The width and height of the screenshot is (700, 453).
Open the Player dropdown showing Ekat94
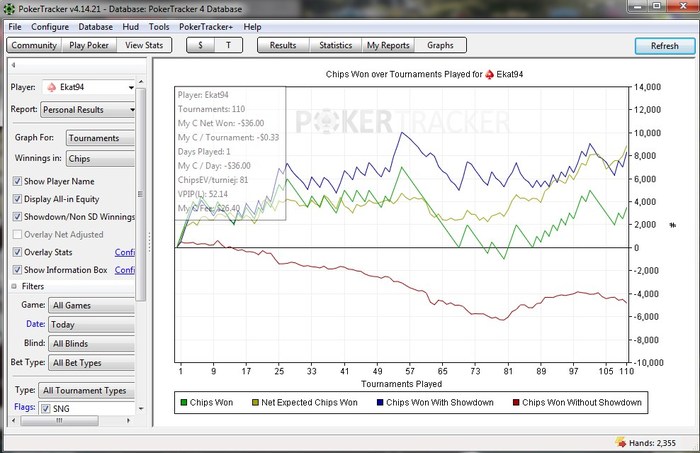coord(88,87)
